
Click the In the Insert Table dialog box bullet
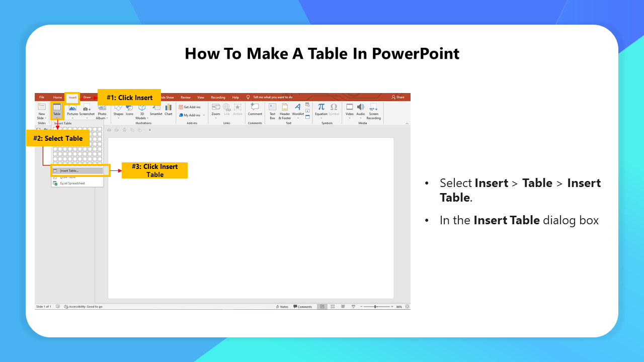point(519,220)
